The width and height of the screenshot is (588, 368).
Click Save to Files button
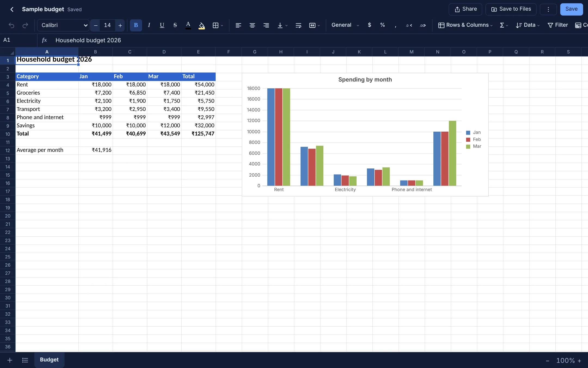click(511, 9)
